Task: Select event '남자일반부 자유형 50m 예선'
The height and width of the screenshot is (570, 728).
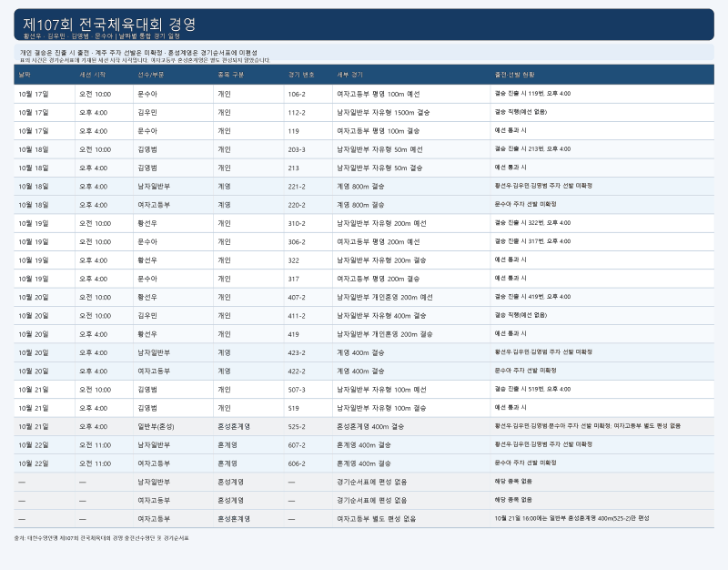Action: tap(379, 149)
